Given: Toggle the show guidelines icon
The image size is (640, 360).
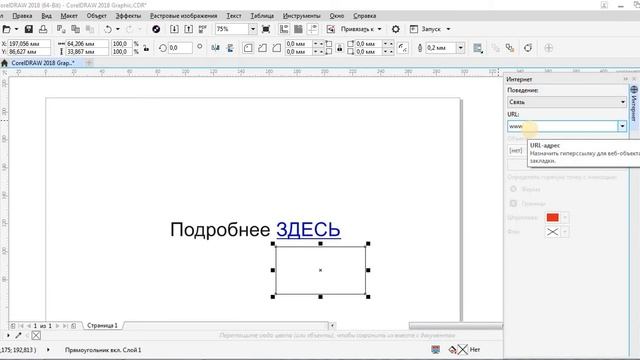Looking at the screenshot, I should (313, 29).
